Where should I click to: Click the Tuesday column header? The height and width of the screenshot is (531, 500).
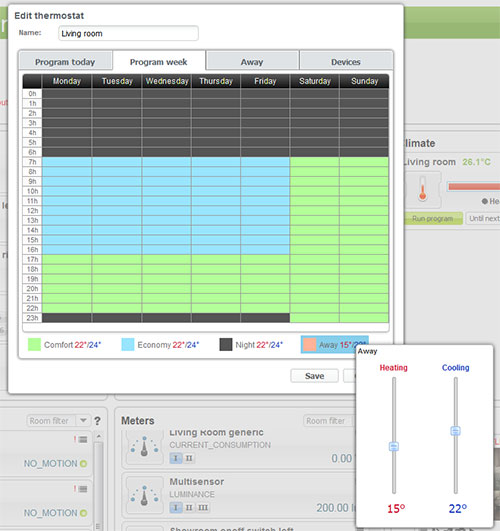117,81
